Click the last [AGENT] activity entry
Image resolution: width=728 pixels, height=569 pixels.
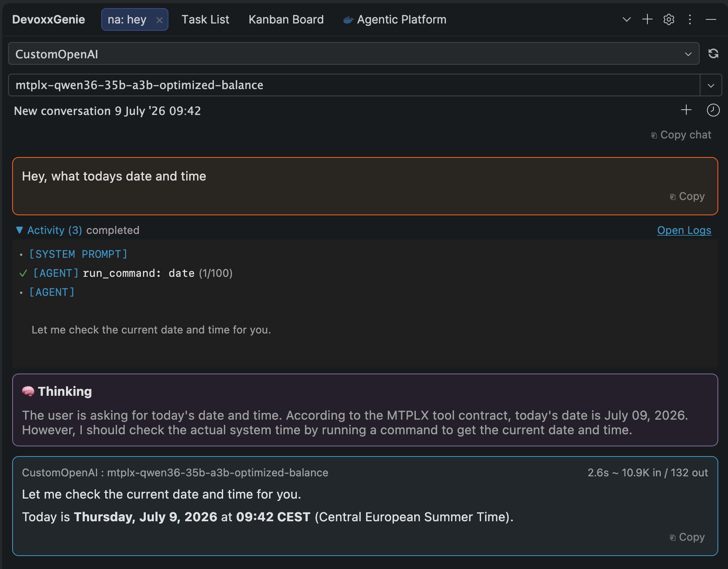click(x=52, y=292)
